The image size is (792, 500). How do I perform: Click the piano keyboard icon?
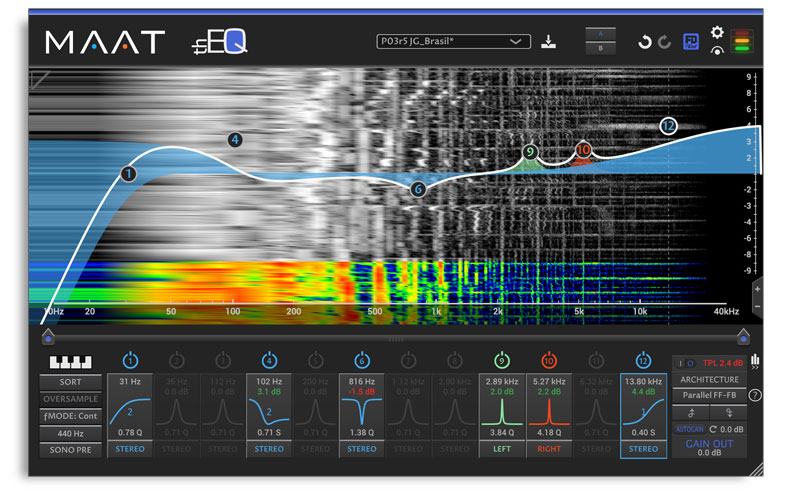tap(69, 362)
